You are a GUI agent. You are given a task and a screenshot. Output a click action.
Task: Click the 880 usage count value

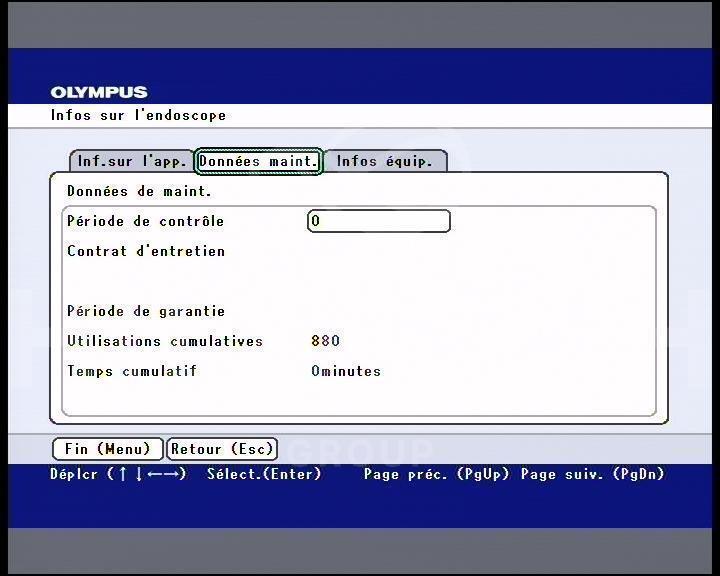click(x=326, y=341)
